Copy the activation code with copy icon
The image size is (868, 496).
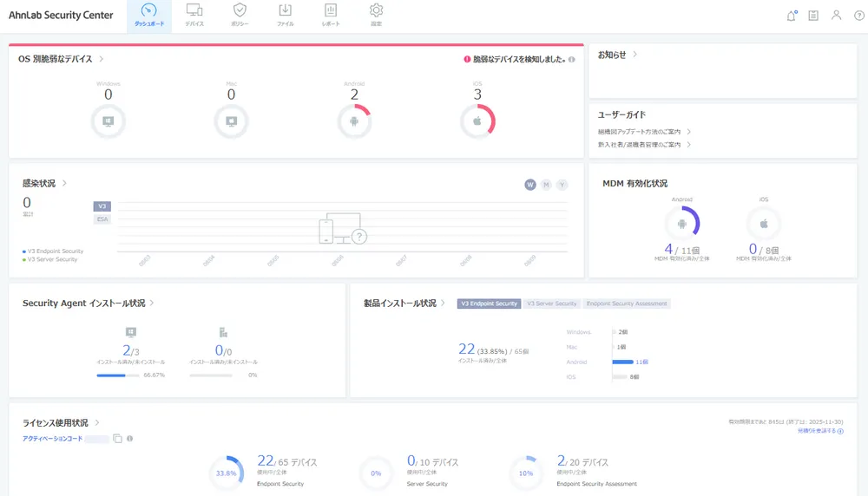tap(117, 439)
